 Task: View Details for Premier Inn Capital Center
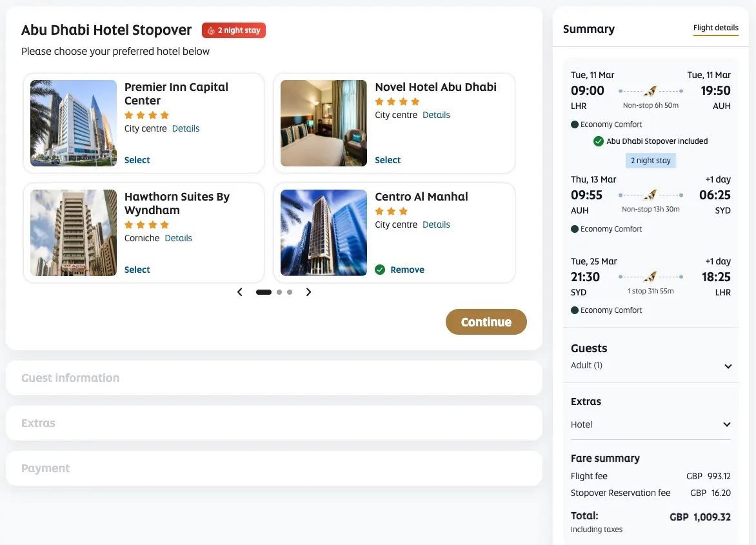(x=186, y=128)
